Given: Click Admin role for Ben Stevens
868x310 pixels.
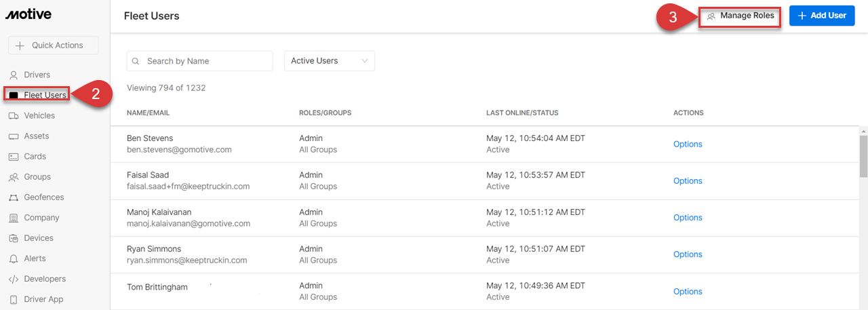Looking at the screenshot, I should click(311, 138).
